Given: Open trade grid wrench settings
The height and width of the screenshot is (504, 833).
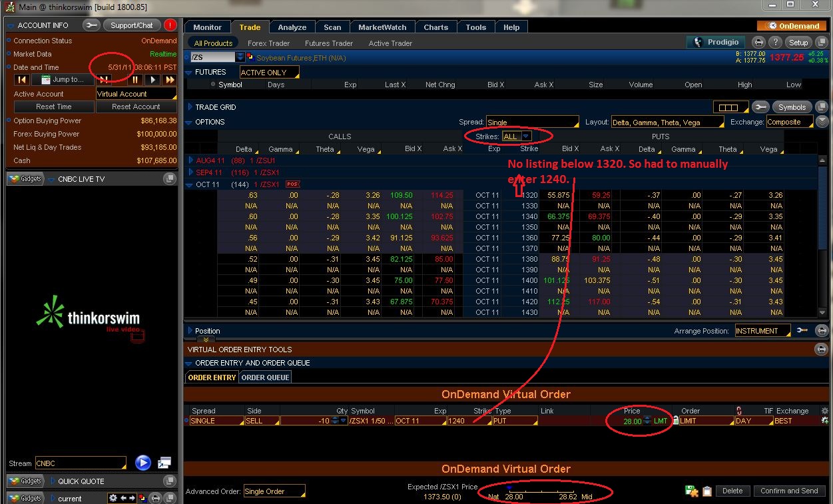Looking at the screenshot, I should pyautogui.click(x=761, y=107).
